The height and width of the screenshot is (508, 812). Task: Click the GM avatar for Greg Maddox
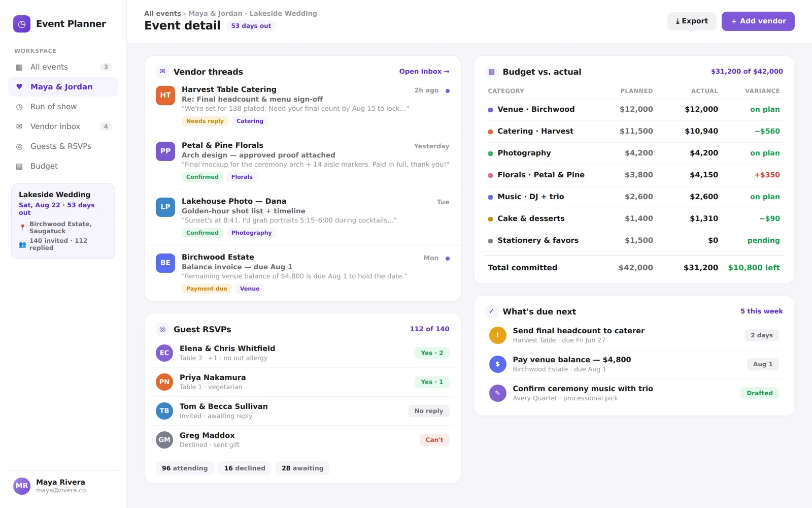click(x=164, y=440)
